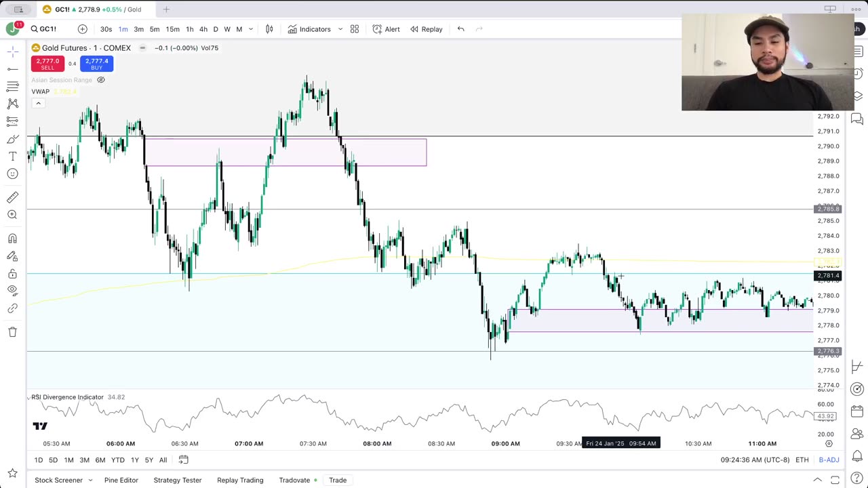Toggle stay in drawing mode
868x488 pixels.
[13, 256]
